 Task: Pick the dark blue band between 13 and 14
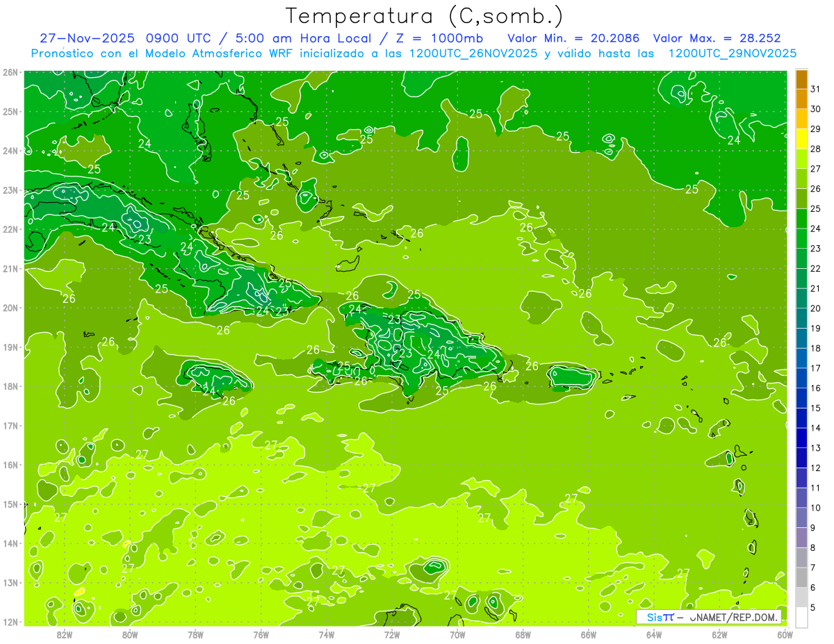pos(801,438)
